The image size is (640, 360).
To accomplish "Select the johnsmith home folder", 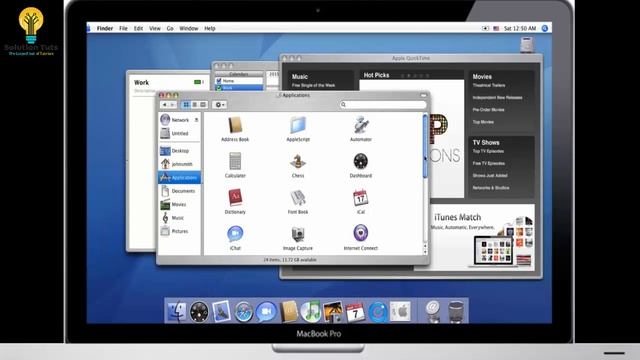I will click(x=179, y=164).
